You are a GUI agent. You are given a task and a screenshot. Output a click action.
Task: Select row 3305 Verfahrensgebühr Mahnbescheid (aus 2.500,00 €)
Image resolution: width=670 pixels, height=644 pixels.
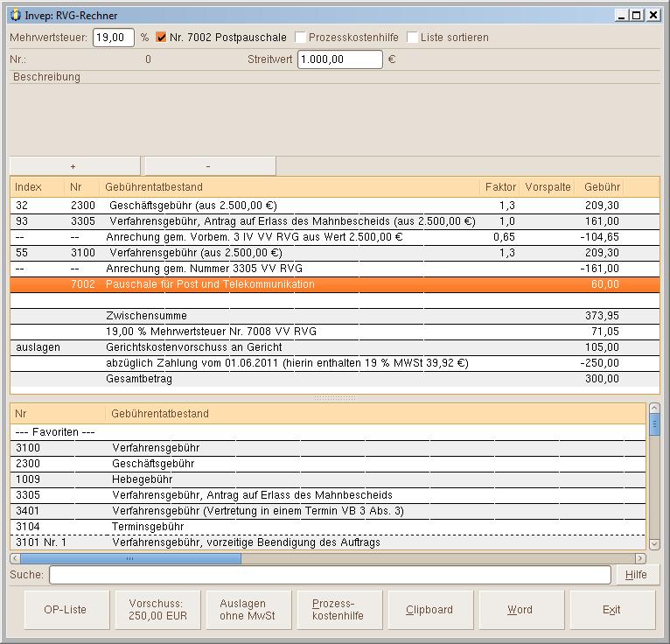[335, 221]
